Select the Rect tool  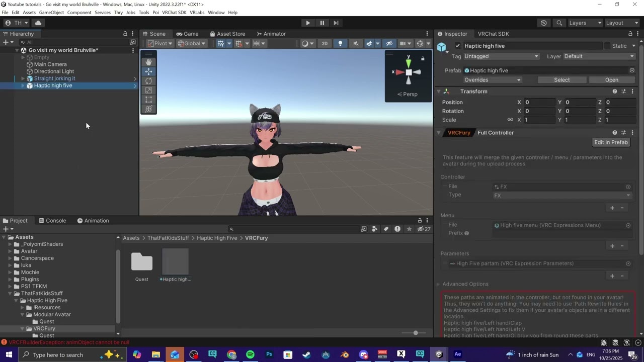coord(148,100)
